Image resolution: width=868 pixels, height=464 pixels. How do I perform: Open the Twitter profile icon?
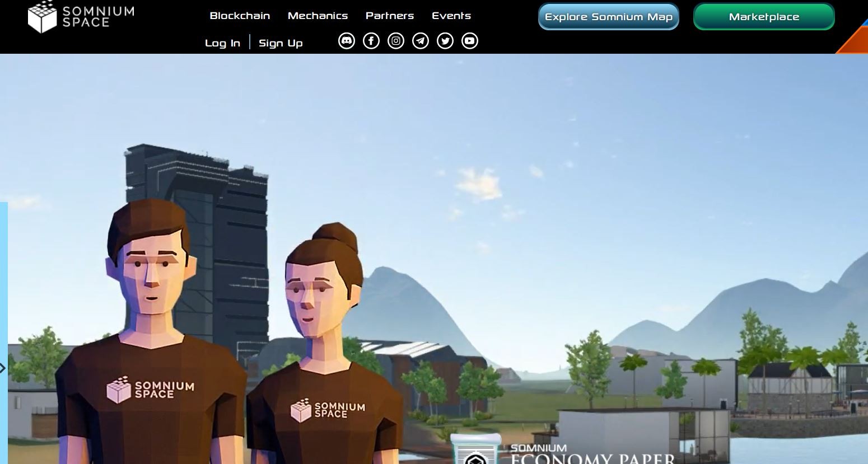(x=445, y=41)
